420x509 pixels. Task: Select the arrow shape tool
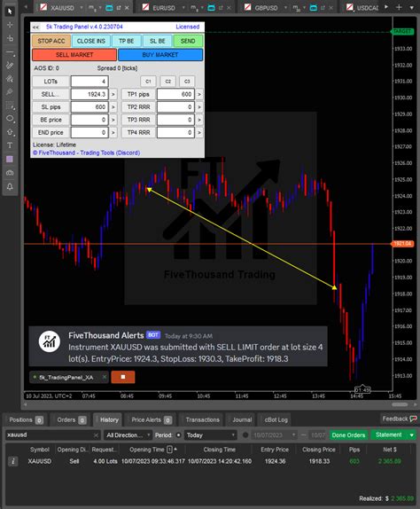[x=10, y=132]
